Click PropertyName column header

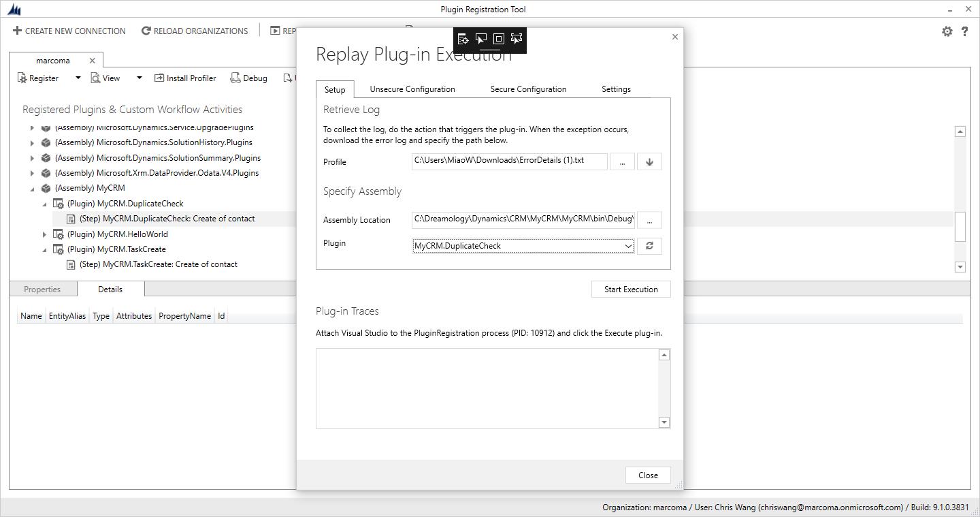pyautogui.click(x=184, y=316)
